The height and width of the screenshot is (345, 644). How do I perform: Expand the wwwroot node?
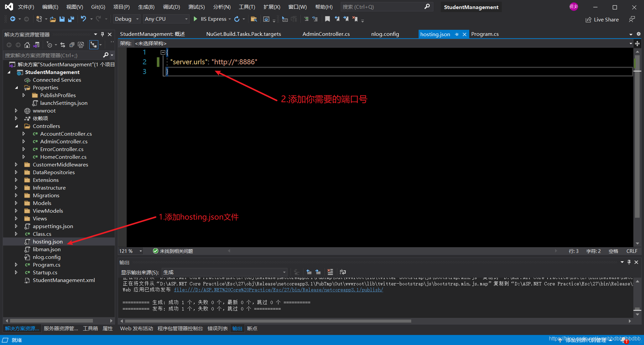(x=16, y=111)
